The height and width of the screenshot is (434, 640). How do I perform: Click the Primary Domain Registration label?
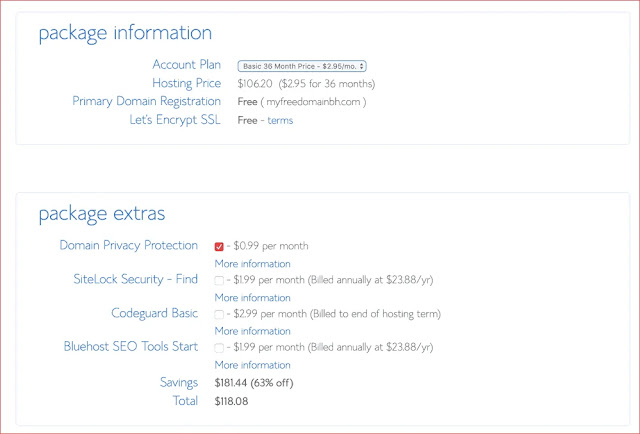tap(147, 101)
